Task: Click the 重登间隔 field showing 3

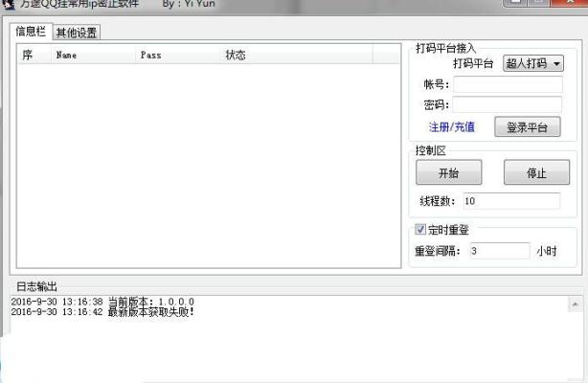Action: 500,251
